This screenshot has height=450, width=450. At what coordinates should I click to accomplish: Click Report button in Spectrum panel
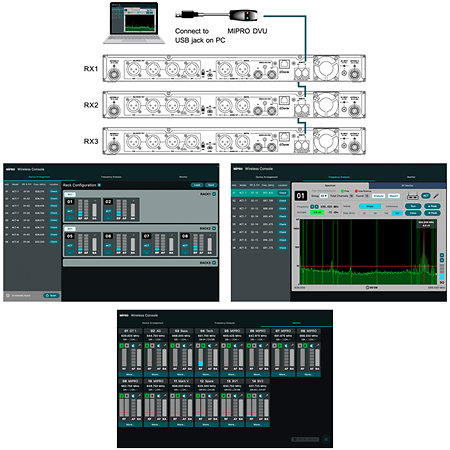pos(394,196)
